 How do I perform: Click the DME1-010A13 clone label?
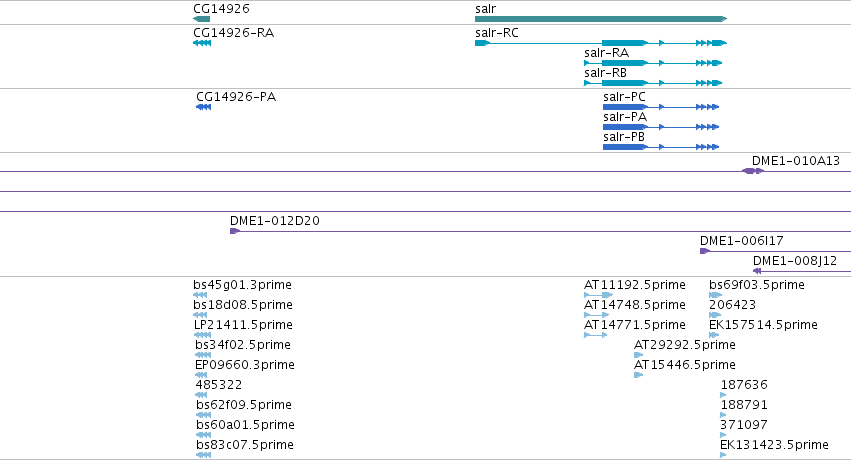pyautogui.click(x=796, y=161)
